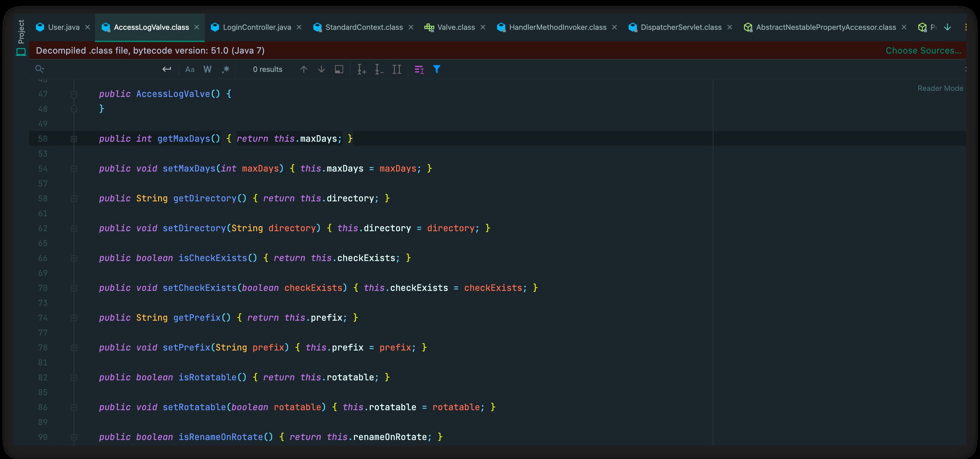Enable Reader Mode

[x=940, y=88]
